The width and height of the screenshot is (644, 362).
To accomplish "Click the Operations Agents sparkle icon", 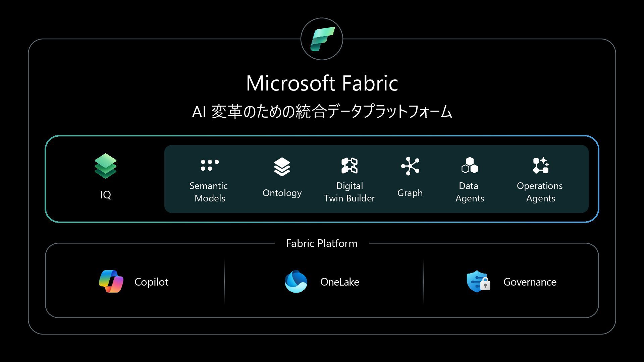I will [x=541, y=165].
